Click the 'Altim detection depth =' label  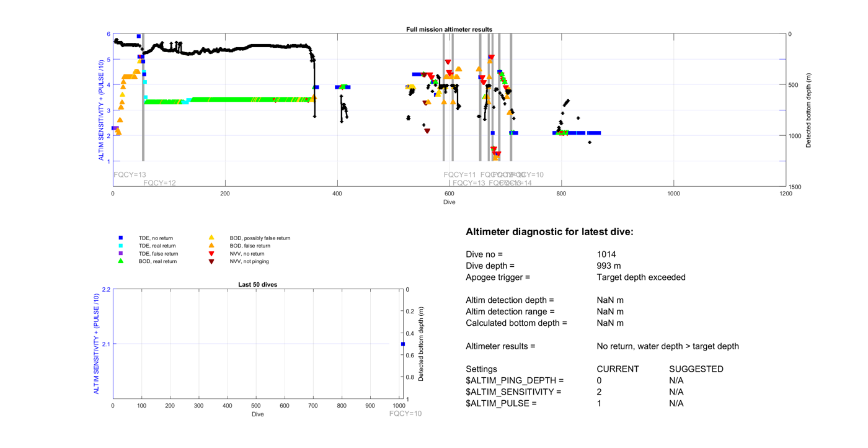pos(510,300)
